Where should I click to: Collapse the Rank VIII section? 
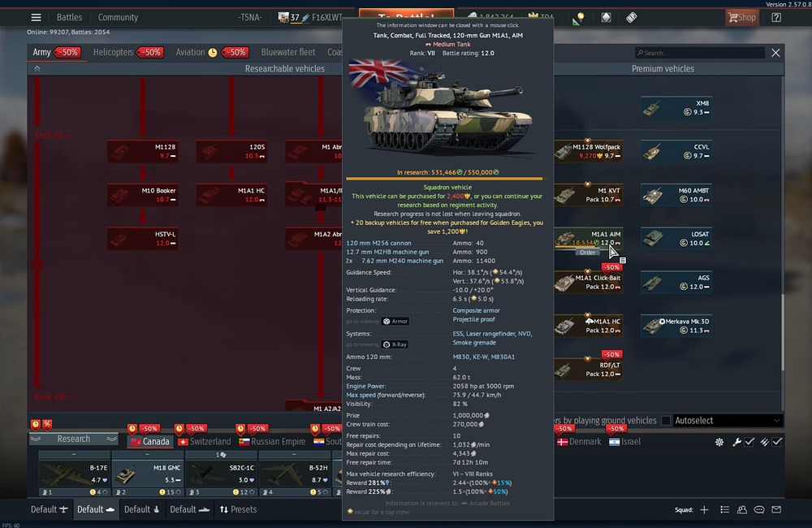(x=54, y=397)
